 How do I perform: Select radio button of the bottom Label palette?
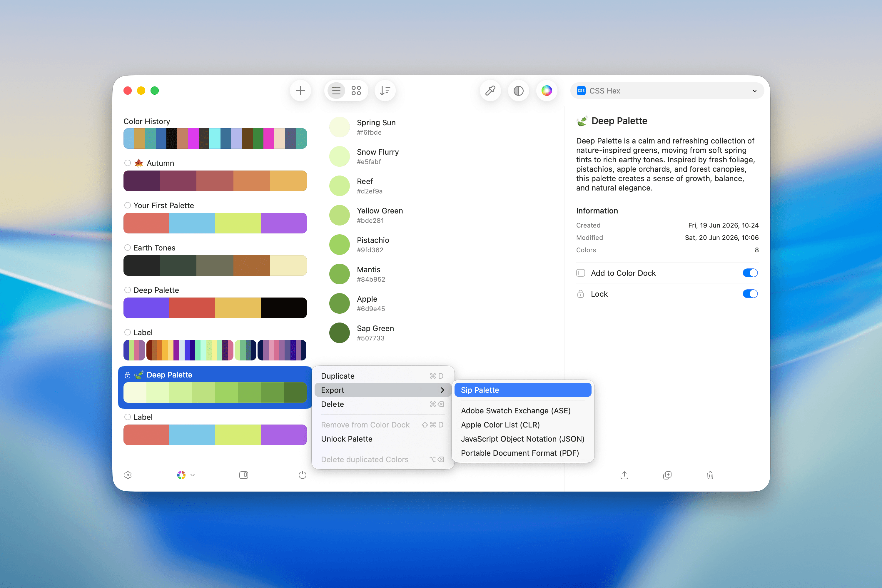128,417
